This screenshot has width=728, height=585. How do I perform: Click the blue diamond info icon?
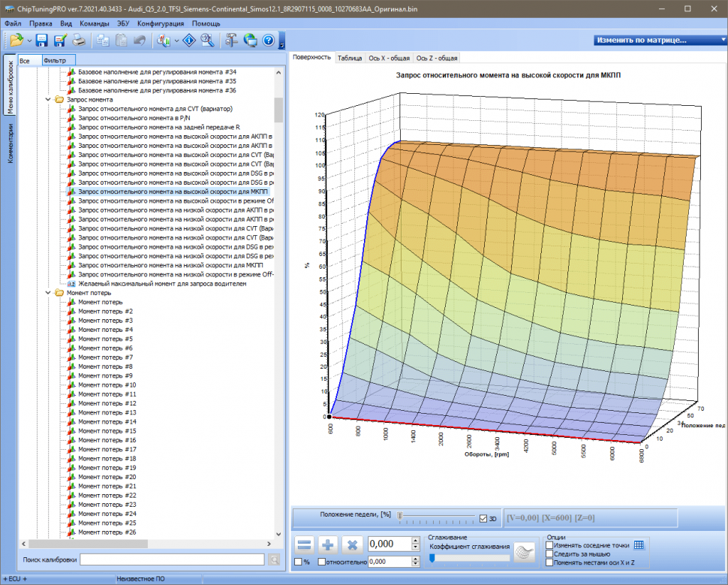(189, 41)
